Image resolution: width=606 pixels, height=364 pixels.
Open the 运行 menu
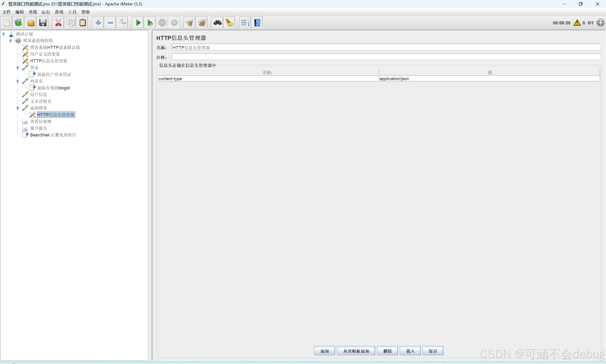click(x=46, y=12)
